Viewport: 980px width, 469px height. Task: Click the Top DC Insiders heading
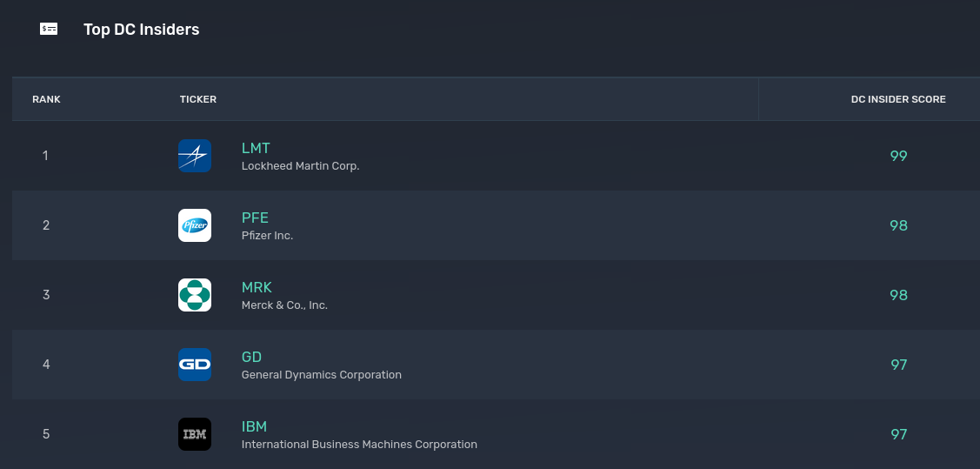click(141, 30)
